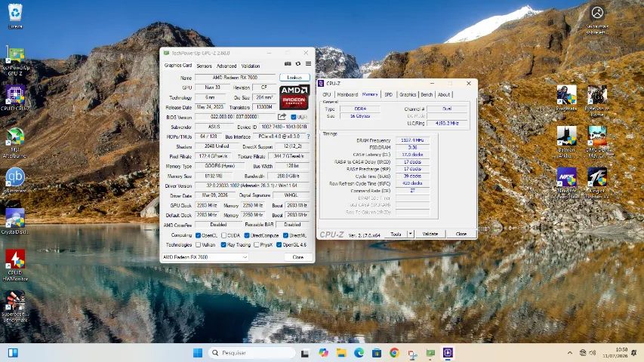Toggle the CUDA checkbox

pyautogui.click(x=223, y=235)
